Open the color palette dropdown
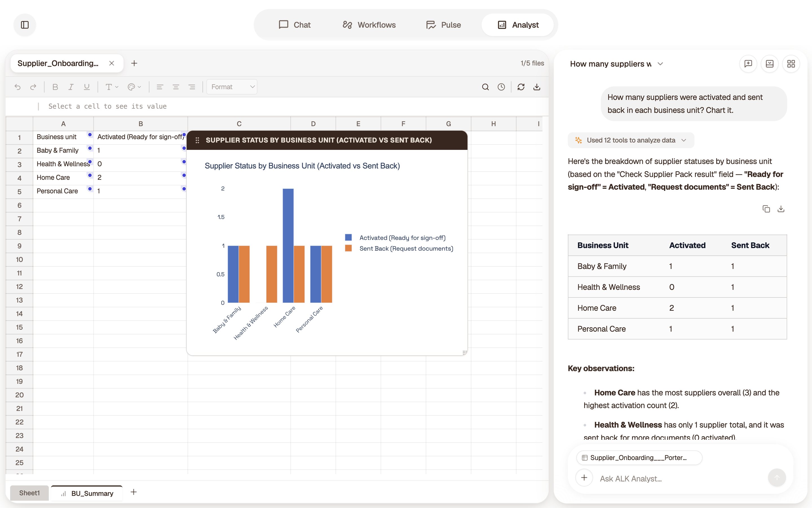812x508 pixels. pyautogui.click(x=134, y=87)
